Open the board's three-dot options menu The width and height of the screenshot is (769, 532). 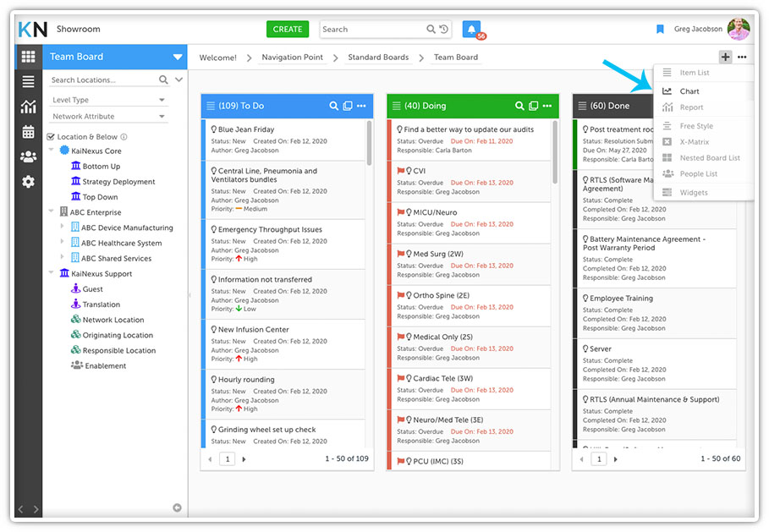[x=742, y=57]
